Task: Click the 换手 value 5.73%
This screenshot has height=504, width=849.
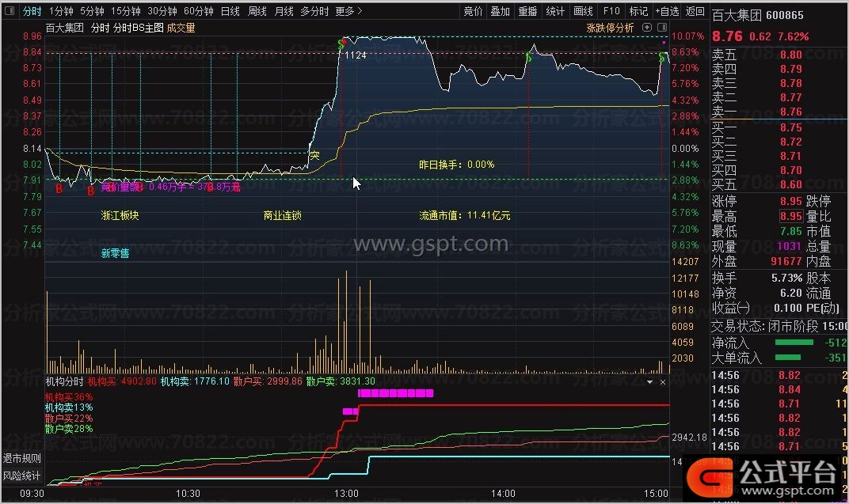Action: point(786,278)
